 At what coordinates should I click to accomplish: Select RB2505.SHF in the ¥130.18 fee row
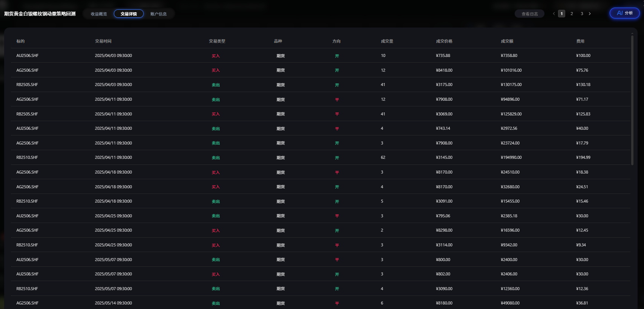click(27, 85)
